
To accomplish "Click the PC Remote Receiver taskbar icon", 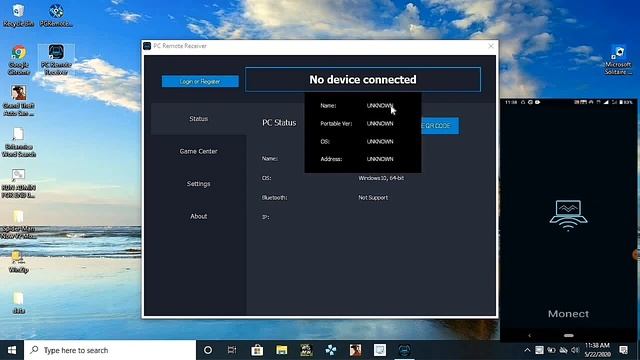I will (404, 350).
